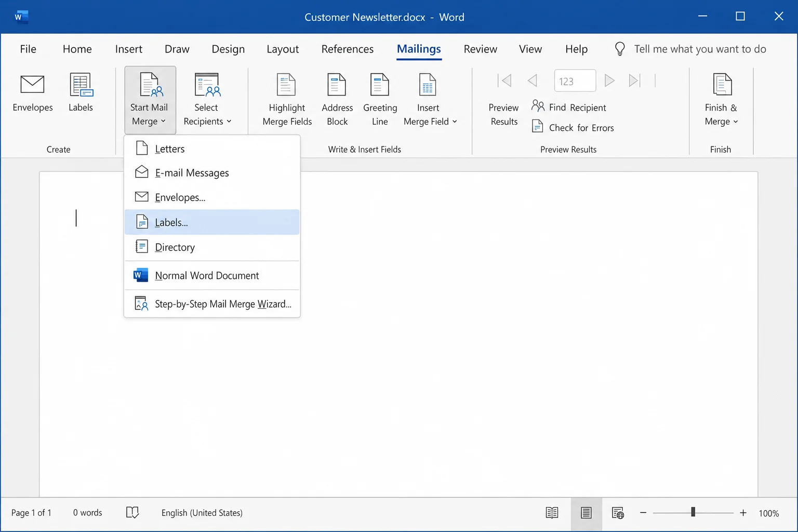
Task: Switch to the Review tab
Action: pyautogui.click(x=481, y=49)
